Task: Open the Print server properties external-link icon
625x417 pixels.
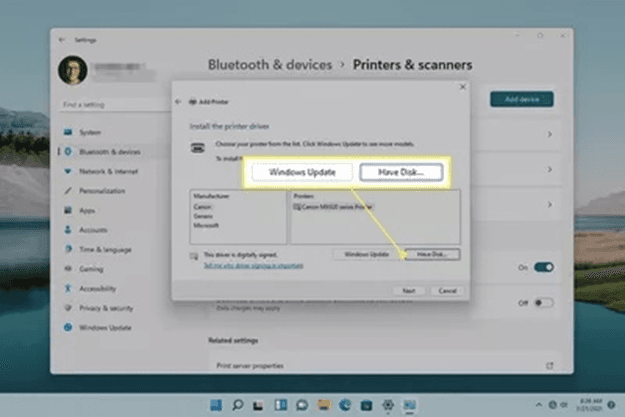Action: pyautogui.click(x=550, y=366)
